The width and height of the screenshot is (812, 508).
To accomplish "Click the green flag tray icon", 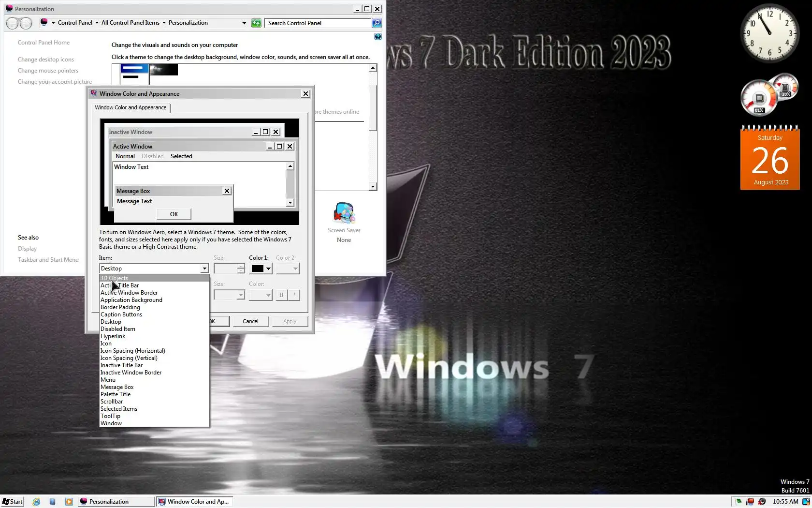I will 739,502.
